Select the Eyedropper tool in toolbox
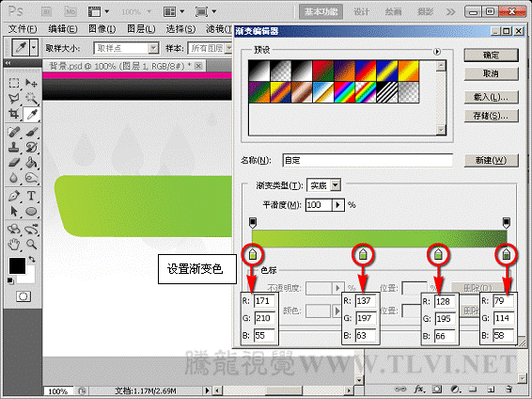The height and width of the screenshot is (399, 532). pyautogui.click(x=32, y=115)
